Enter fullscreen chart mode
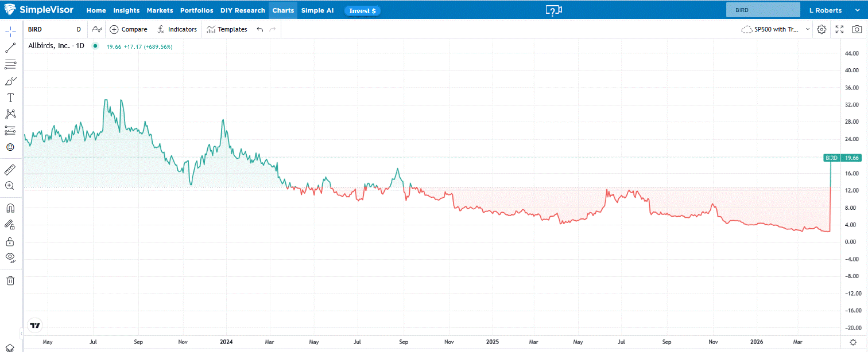The image size is (868, 352). point(839,29)
